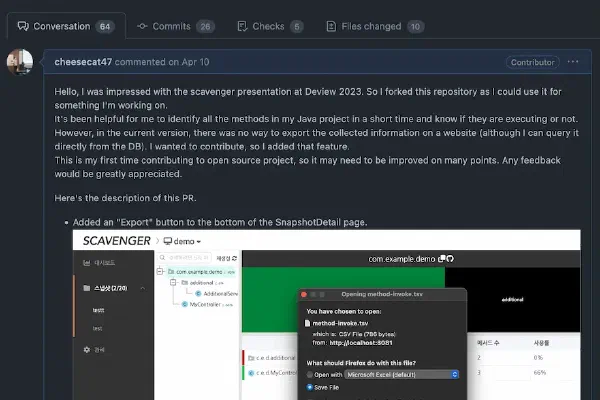Open the comment's three-dot options menu
Screen dimensions: 600x400
pos(573,62)
